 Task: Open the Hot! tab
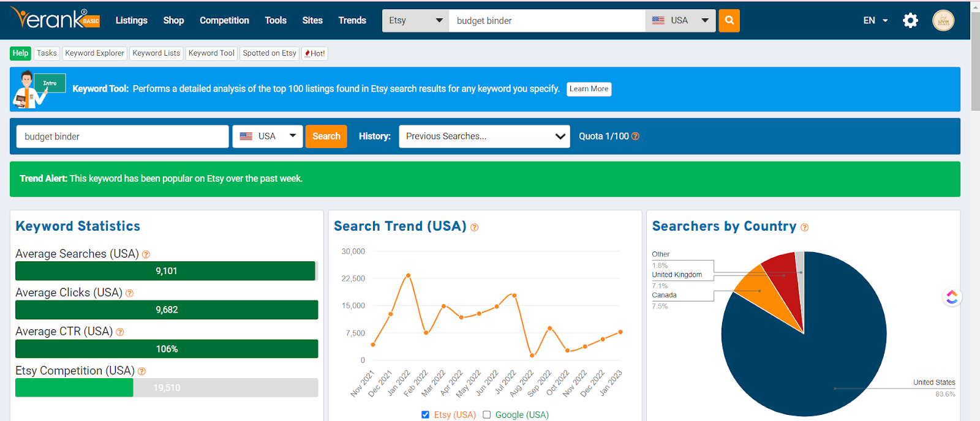coord(315,53)
